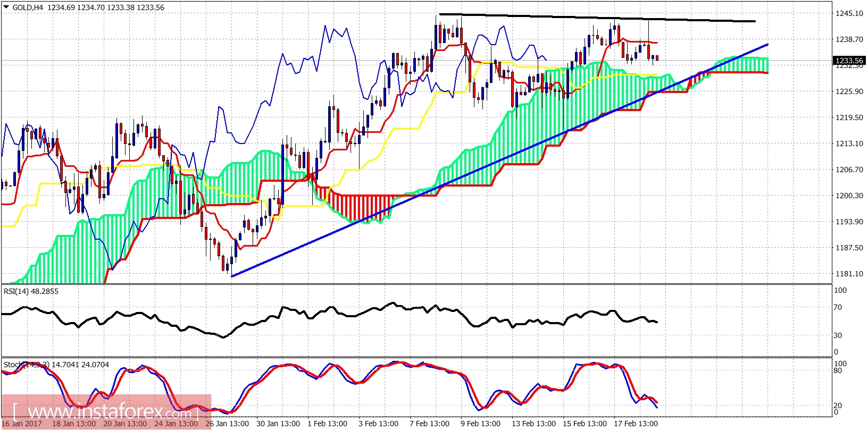
Task: Click the 9 Feb 13:00 time label
Action: click(480, 424)
